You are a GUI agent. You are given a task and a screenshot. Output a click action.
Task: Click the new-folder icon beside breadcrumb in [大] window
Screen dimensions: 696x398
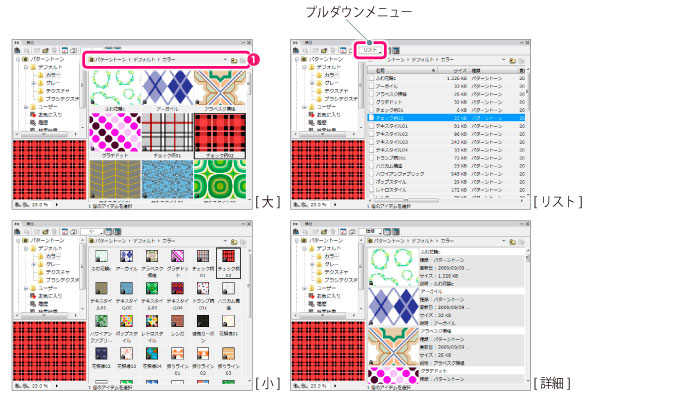click(233, 60)
